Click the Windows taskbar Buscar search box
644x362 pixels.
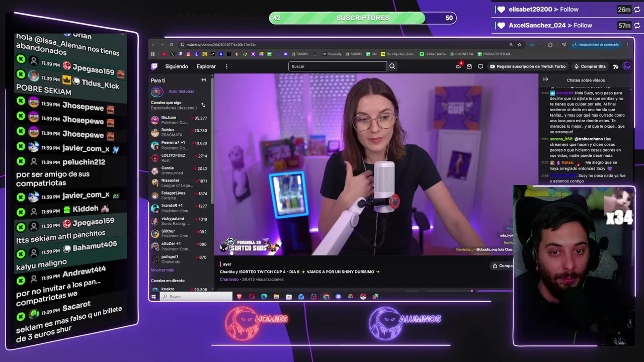click(x=196, y=297)
